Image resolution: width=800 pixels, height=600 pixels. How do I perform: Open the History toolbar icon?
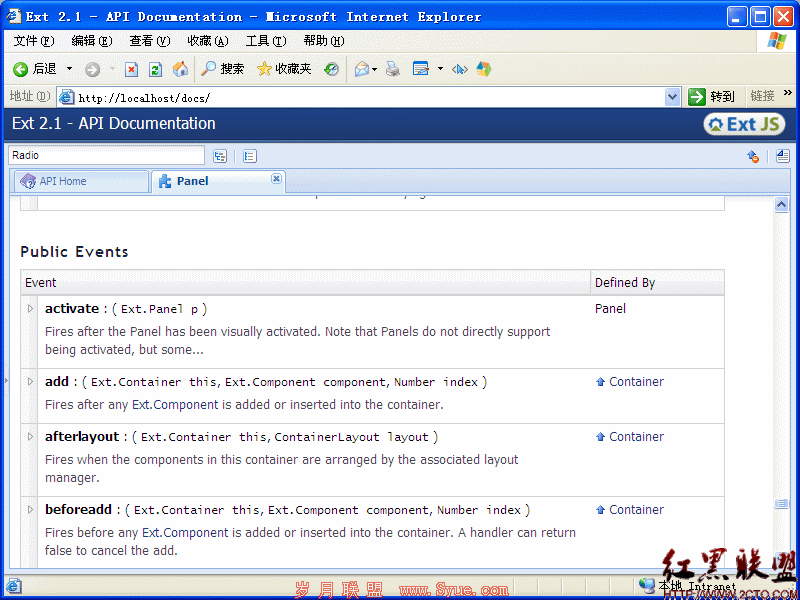tap(332, 69)
